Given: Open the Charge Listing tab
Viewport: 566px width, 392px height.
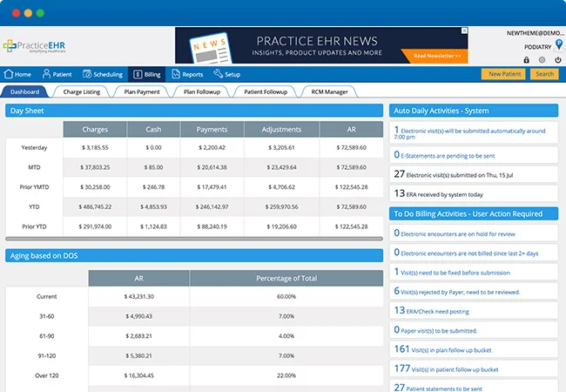Looking at the screenshot, I should point(82,91).
